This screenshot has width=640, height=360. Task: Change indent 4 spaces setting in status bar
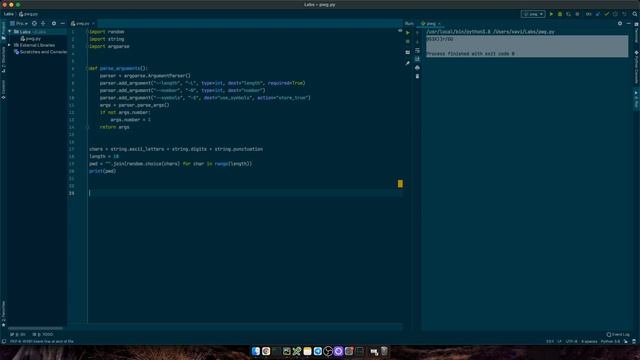coord(589,341)
